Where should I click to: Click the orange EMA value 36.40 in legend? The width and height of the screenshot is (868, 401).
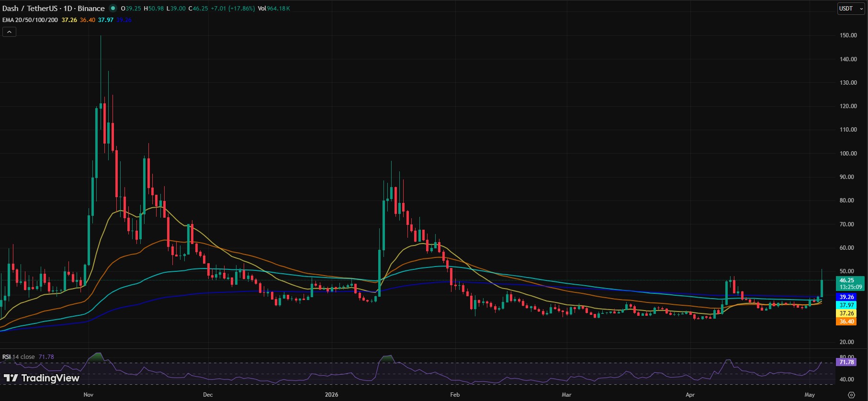[x=87, y=20]
